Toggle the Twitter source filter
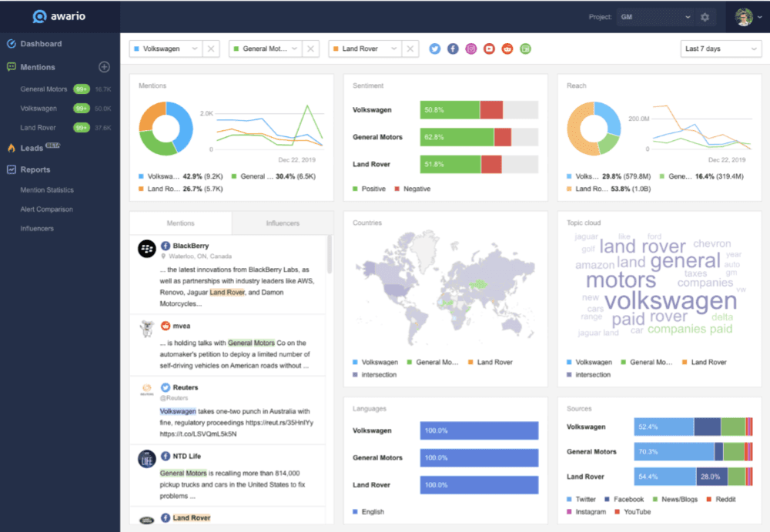Image resolution: width=770 pixels, height=532 pixels. [434, 49]
